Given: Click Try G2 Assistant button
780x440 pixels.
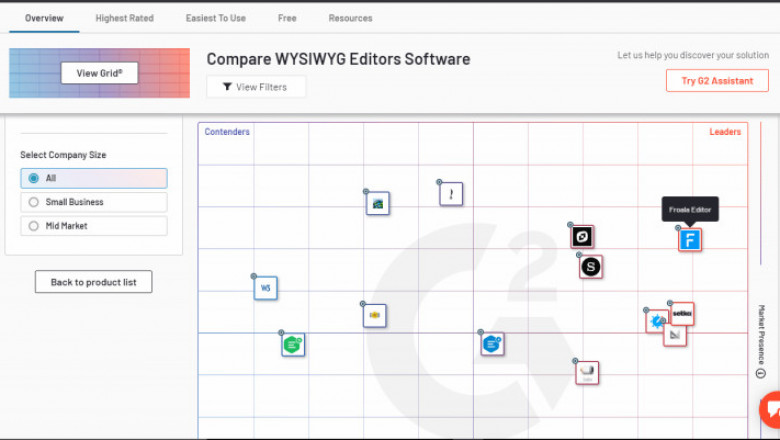Looking at the screenshot, I should click(x=717, y=81).
